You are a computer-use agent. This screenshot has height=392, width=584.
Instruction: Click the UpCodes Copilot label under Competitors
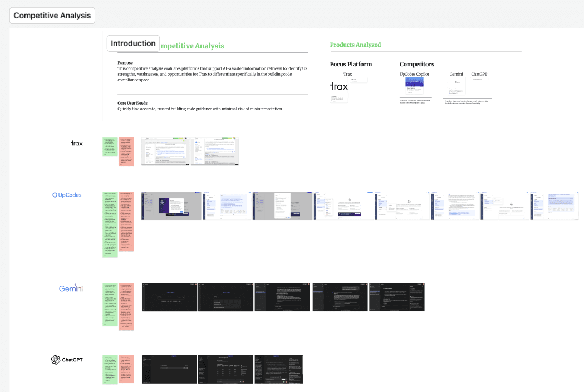point(414,74)
